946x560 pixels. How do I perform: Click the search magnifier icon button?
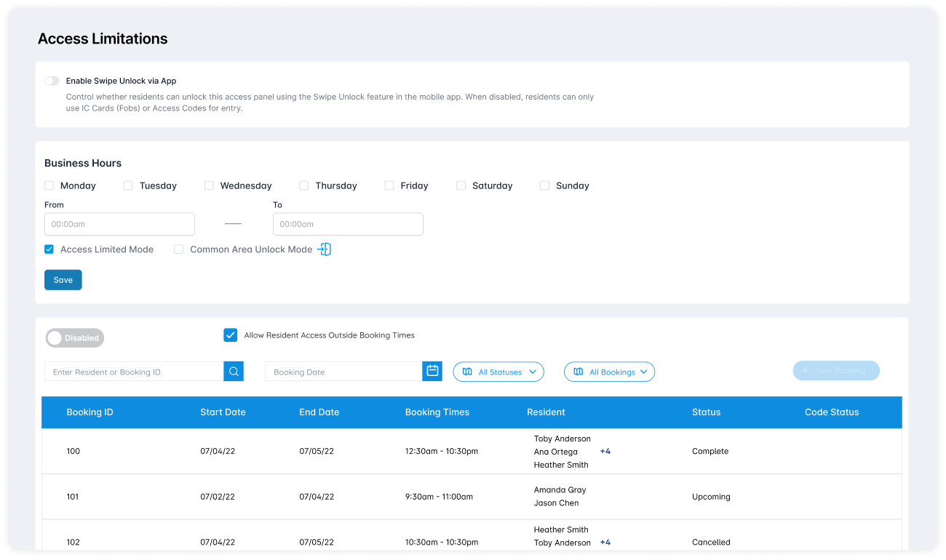[x=234, y=372]
